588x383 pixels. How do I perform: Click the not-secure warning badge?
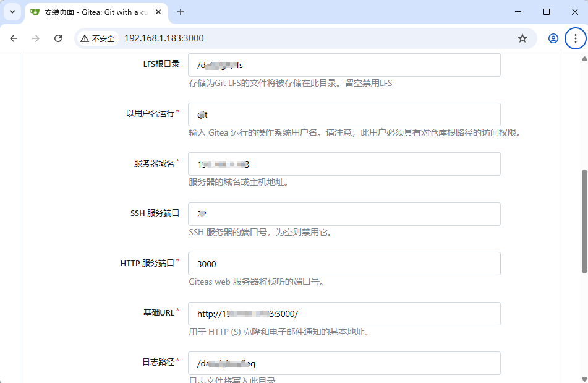98,38
